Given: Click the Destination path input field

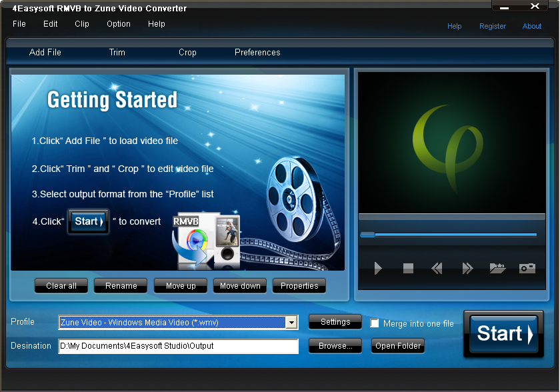Looking at the screenshot, I should tap(177, 346).
